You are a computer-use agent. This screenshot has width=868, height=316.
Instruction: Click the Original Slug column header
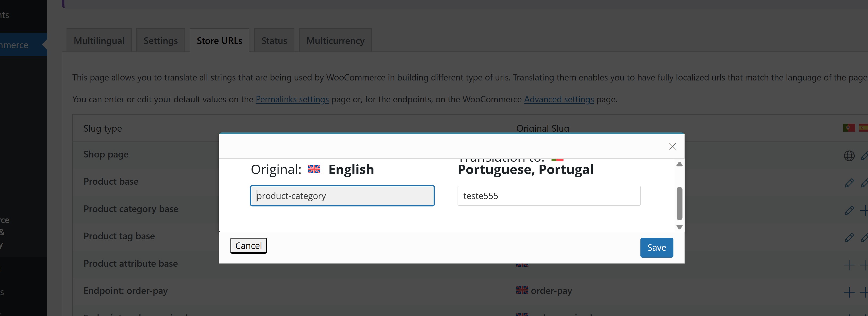tap(542, 128)
